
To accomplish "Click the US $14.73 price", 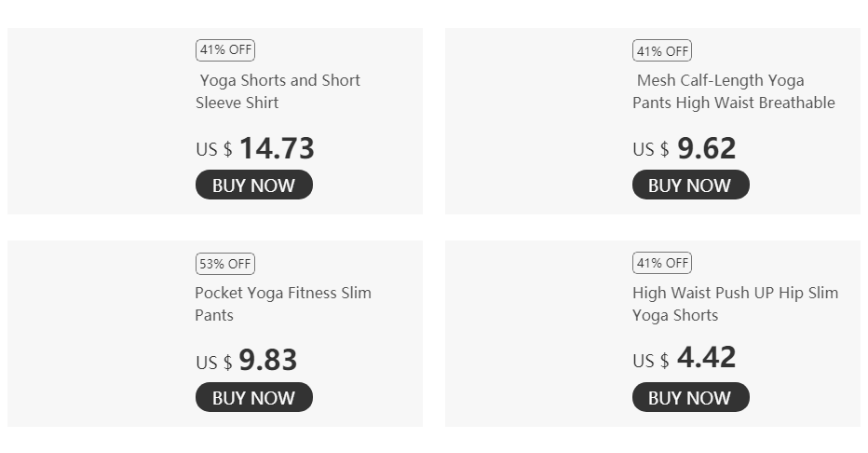I will (x=255, y=148).
